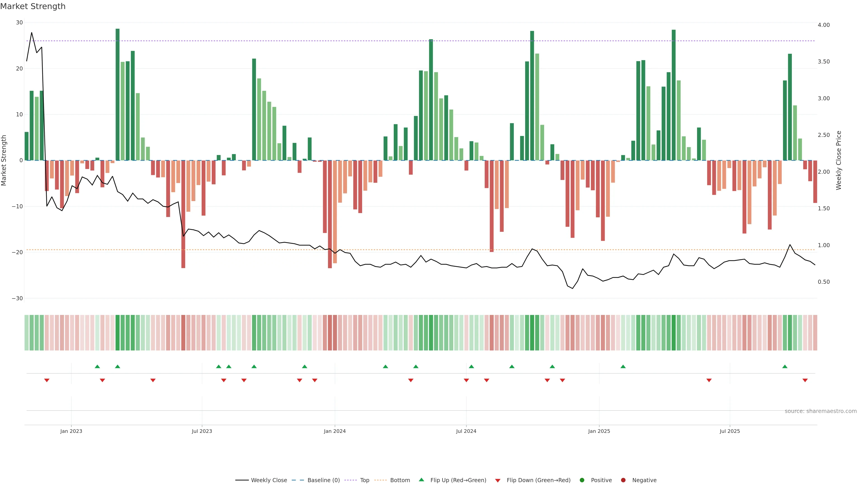This screenshot has height=488, width=868.
Task: Click the first red flip-down marker at far left
Action: [47, 380]
